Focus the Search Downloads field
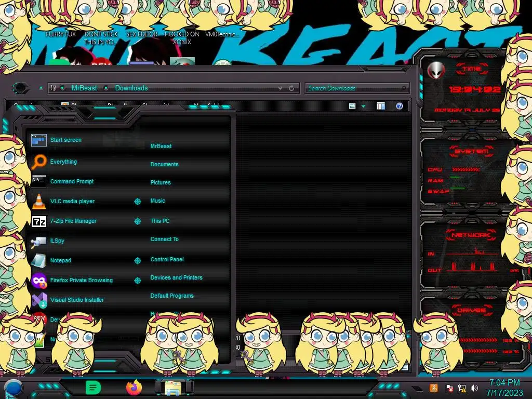 pyautogui.click(x=357, y=88)
